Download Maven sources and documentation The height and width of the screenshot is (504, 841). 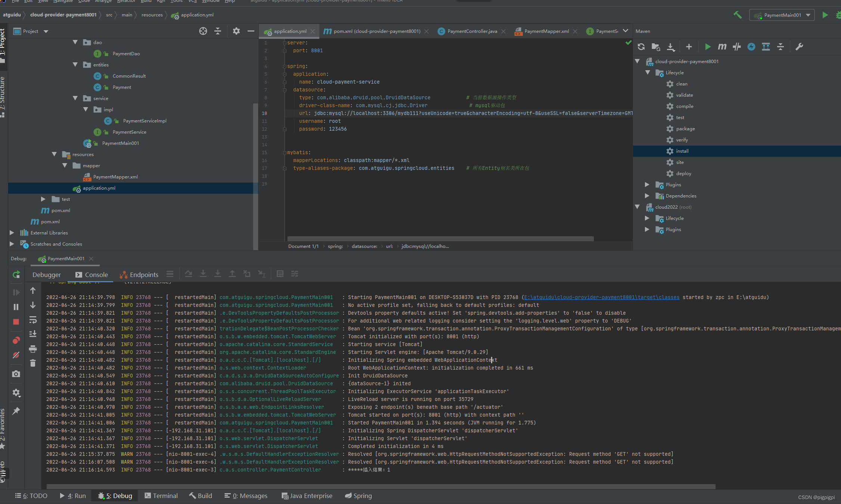click(671, 47)
